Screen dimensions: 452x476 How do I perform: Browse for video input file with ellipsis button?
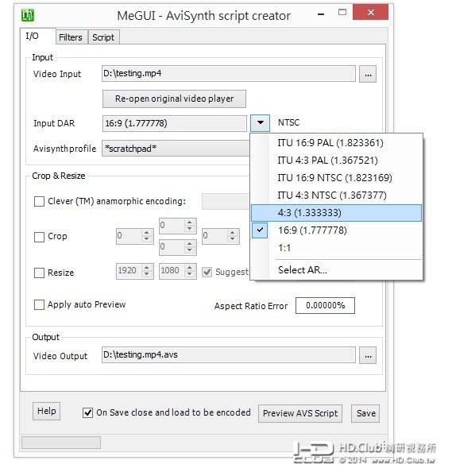click(368, 74)
